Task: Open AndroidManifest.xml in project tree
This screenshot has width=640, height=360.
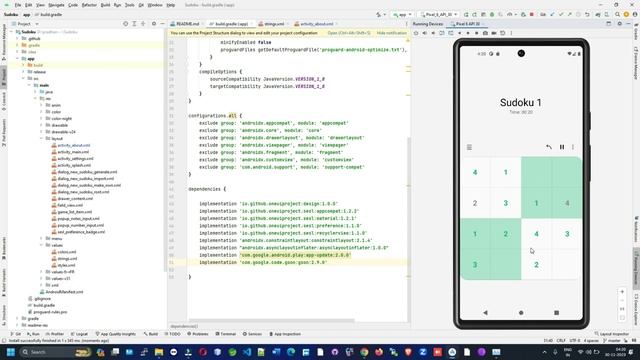Action: (x=64, y=292)
